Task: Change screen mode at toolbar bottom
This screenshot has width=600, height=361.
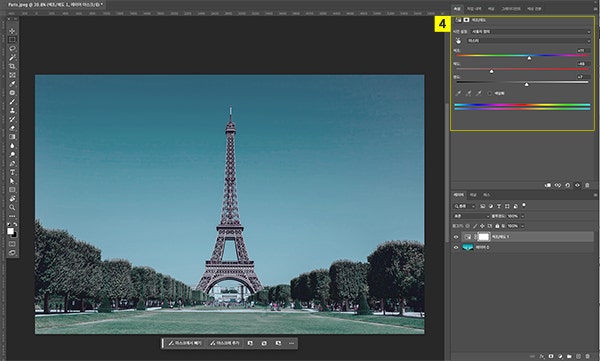Action: pyautogui.click(x=12, y=253)
